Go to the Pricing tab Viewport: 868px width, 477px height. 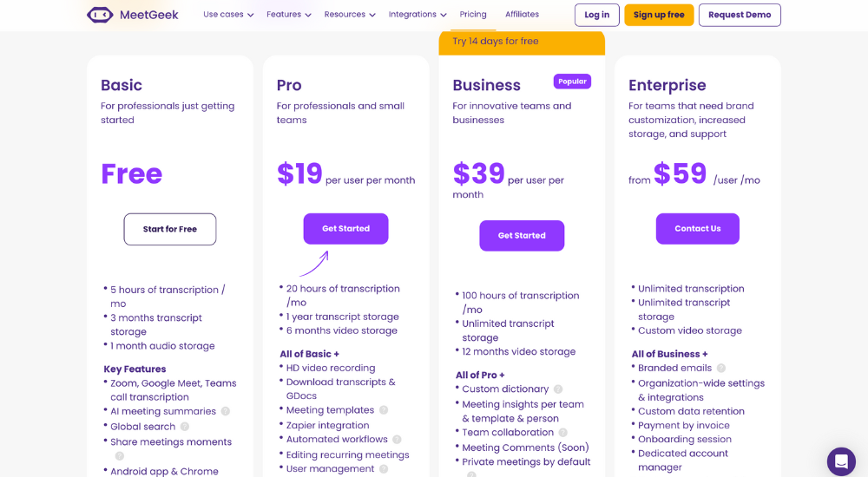tap(473, 15)
